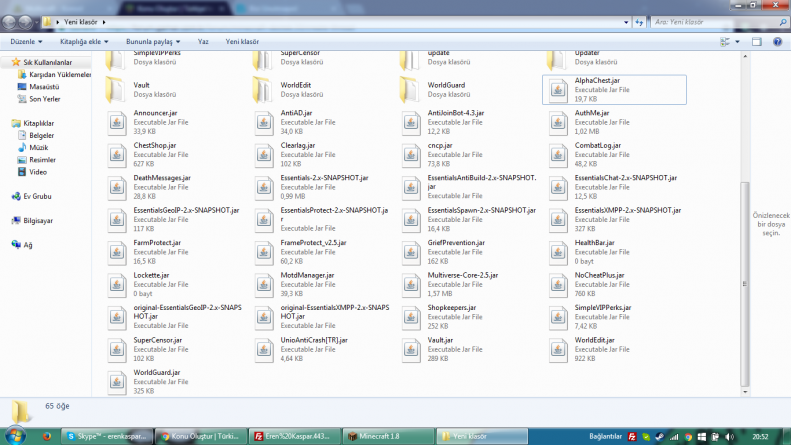Select the WorldEdit folder icon
The image size is (791, 445).
pyautogui.click(x=263, y=90)
